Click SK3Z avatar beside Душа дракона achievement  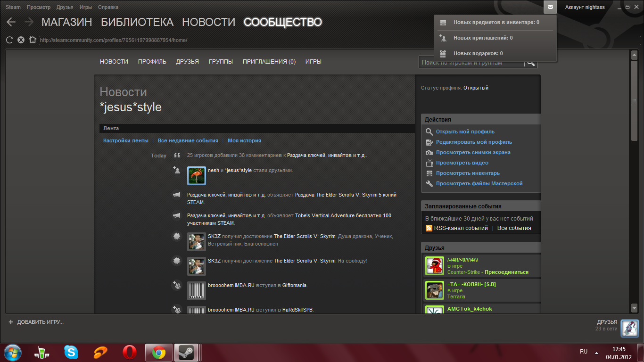197,242
